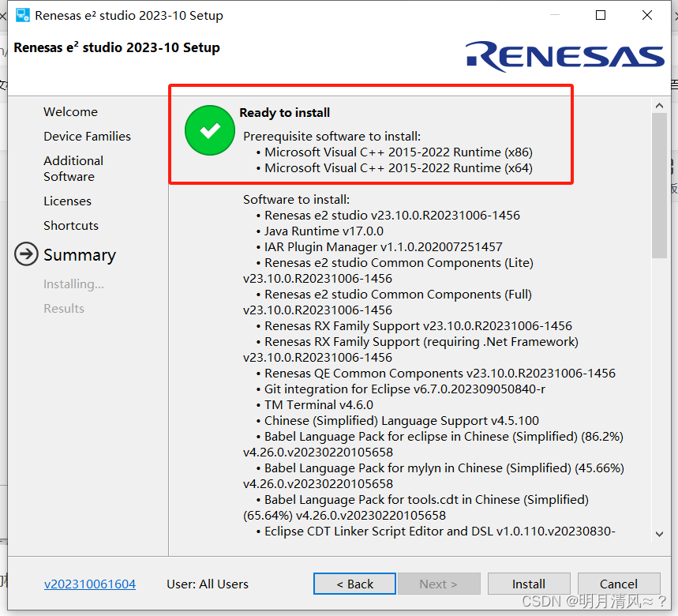The height and width of the screenshot is (616, 678).
Task: Click 'Microsoft Visual C++ 2015-2022 Runtime (x86)' entry
Action: click(399, 152)
